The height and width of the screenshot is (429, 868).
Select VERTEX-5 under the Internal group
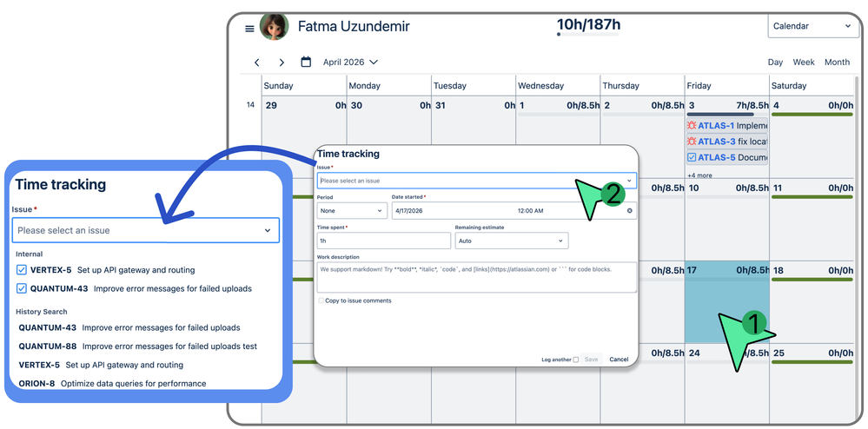click(105, 270)
